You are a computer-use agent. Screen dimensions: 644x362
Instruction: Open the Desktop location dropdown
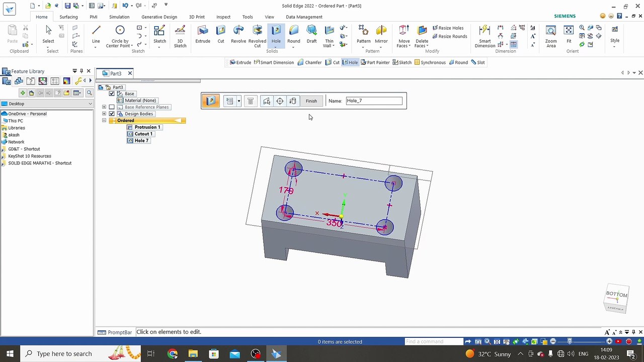[90, 104]
